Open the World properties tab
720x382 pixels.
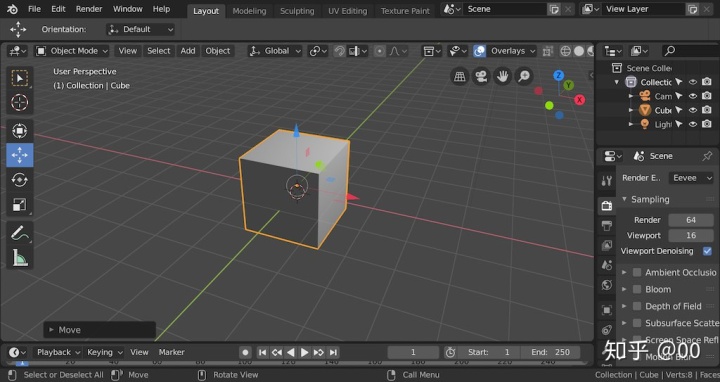pyautogui.click(x=607, y=285)
